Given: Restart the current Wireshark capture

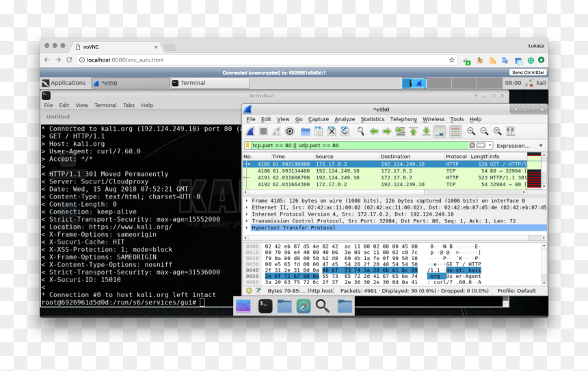Looking at the screenshot, I should coord(276,131).
